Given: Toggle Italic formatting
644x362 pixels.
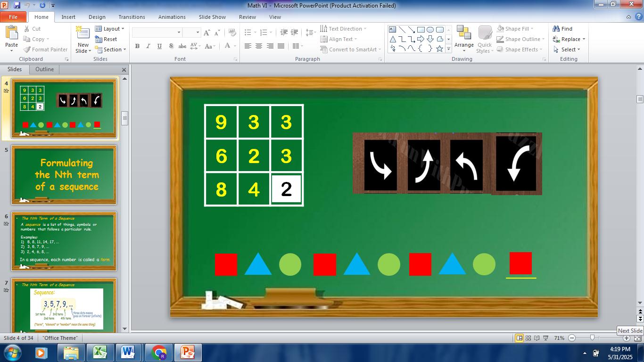Looking at the screenshot, I should point(148,46).
